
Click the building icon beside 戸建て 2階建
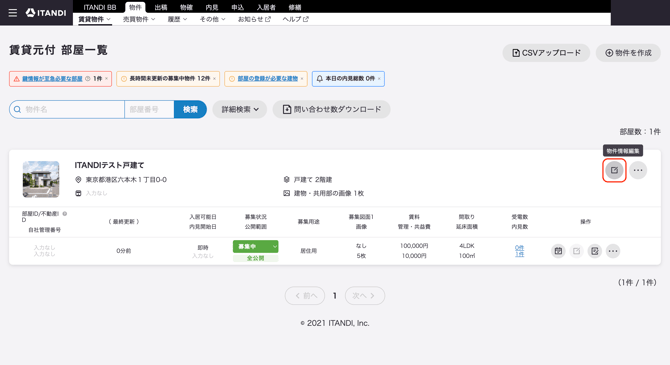pyautogui.click(x=286, y=180)
